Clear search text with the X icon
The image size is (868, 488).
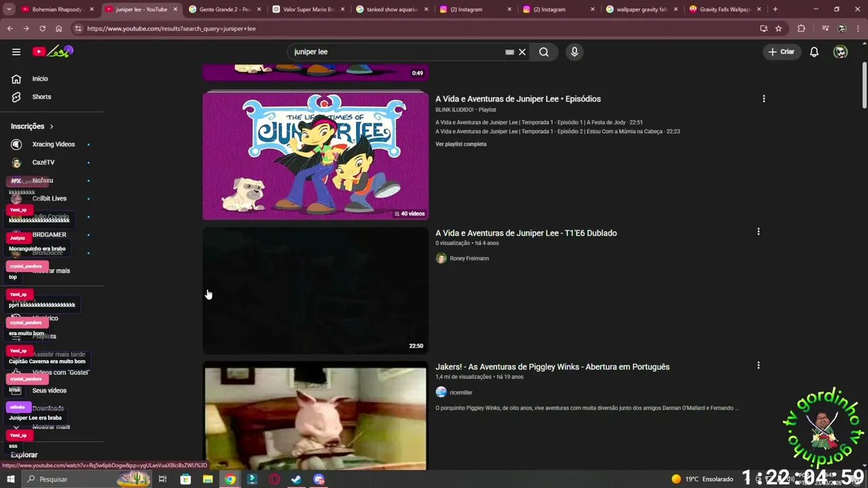[522, 52]
